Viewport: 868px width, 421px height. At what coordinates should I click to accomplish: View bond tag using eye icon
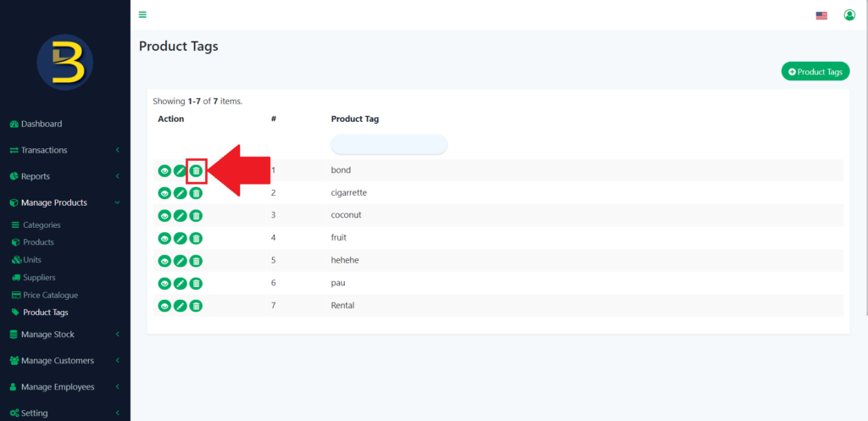pos(164,171)
